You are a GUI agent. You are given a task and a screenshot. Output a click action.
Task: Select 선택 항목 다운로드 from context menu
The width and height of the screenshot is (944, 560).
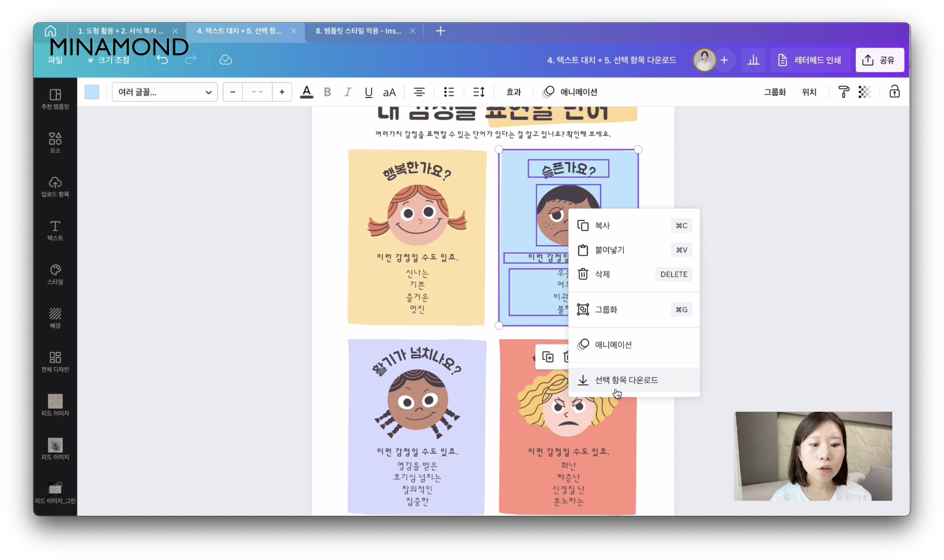pyautogui.click(x=627, y=380)
